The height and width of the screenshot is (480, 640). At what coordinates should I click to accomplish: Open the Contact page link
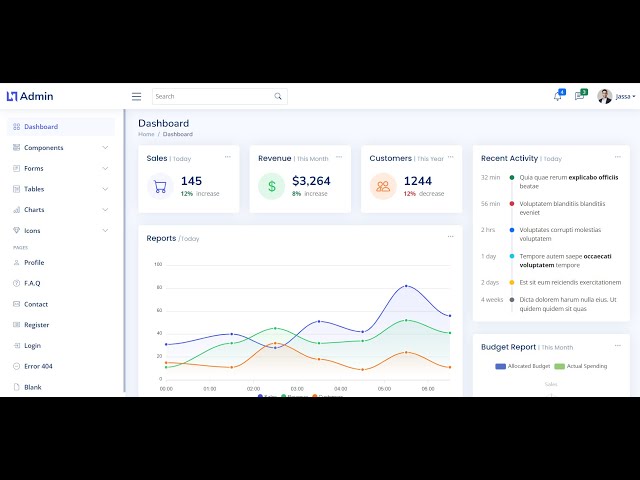(x=61, y=304)
